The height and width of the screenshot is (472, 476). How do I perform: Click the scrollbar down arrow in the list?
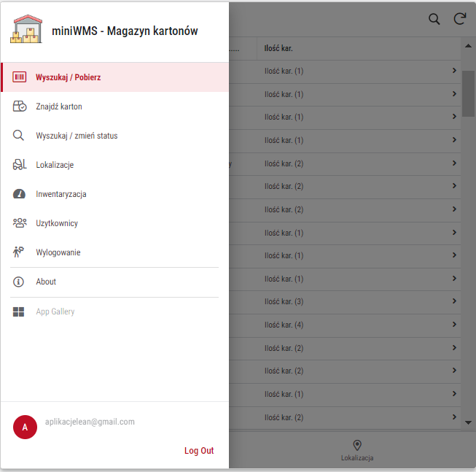click(468, 422)
